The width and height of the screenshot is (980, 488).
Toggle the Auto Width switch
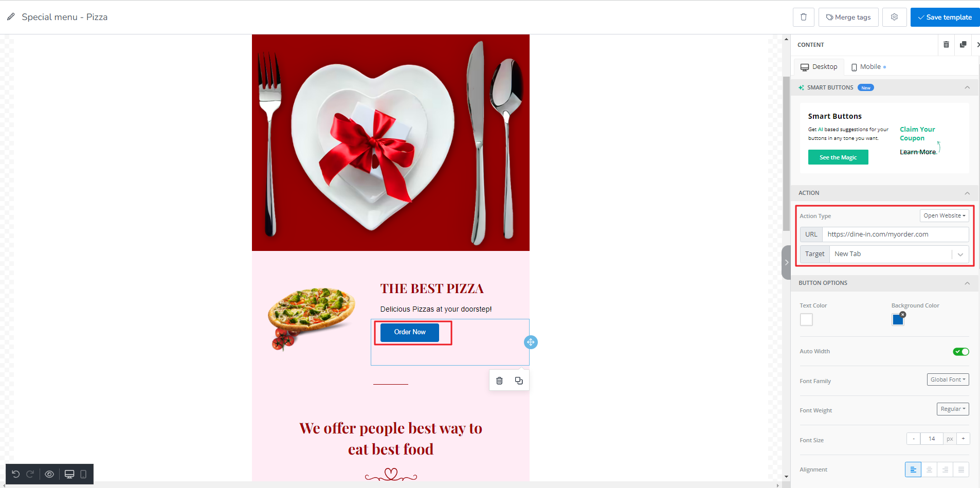(x=961, y=352)
